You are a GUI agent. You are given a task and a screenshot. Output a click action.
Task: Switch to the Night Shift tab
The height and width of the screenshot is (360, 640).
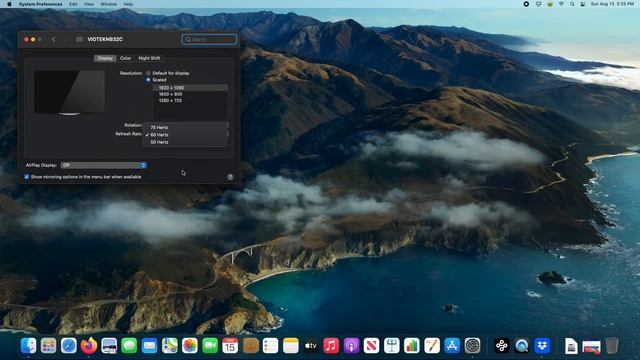(x=149, y=58)
